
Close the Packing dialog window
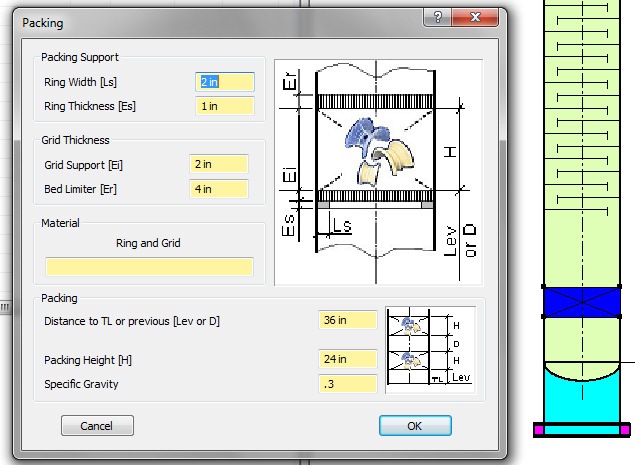point(475,17)
